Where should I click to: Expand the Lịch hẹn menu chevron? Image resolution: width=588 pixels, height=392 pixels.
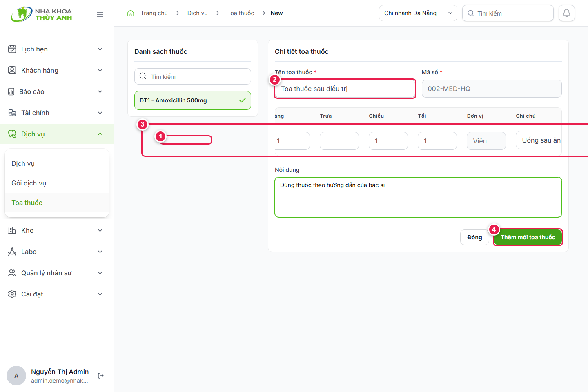pos(100,49)
